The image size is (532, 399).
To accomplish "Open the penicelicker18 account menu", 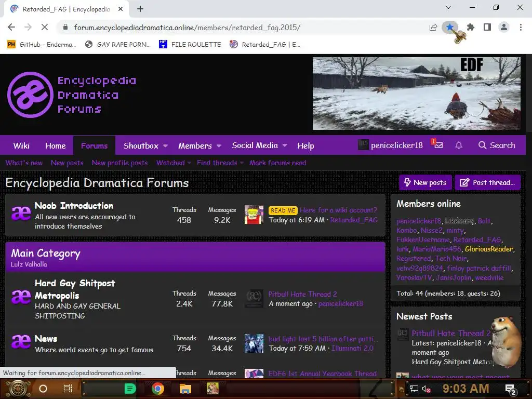I will coord(391,145).
